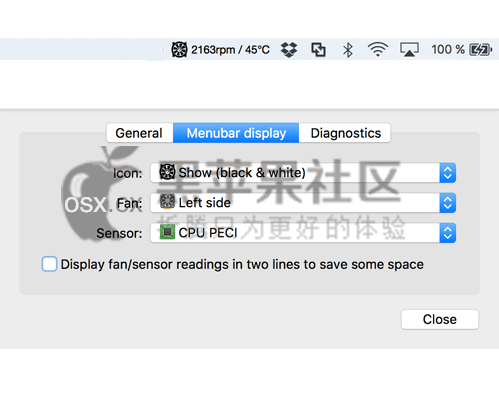Image resolution: width=499 pixels, height=393 pixels.
Task: Click the green CPU chip sensor icon
Action: click(x=167, y=232)
